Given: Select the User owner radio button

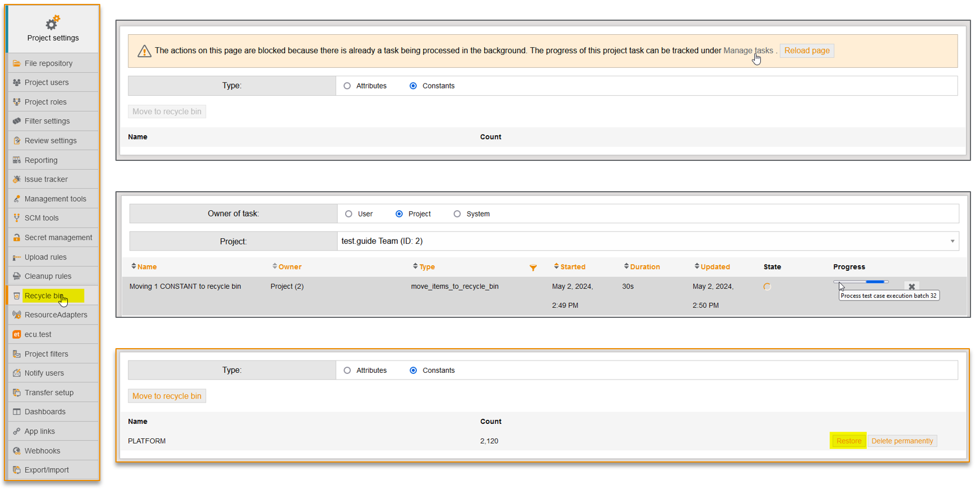Looking at the screenshot, I should [349, 214].
